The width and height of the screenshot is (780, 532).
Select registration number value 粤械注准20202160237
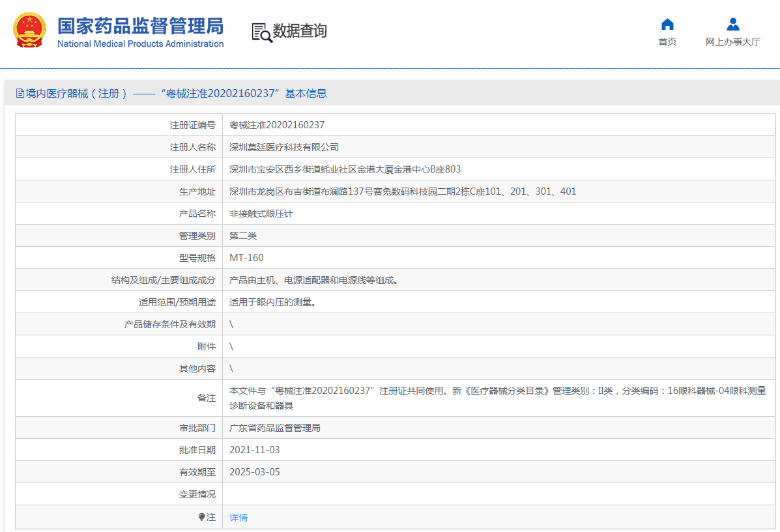click(x=276, y=125)
